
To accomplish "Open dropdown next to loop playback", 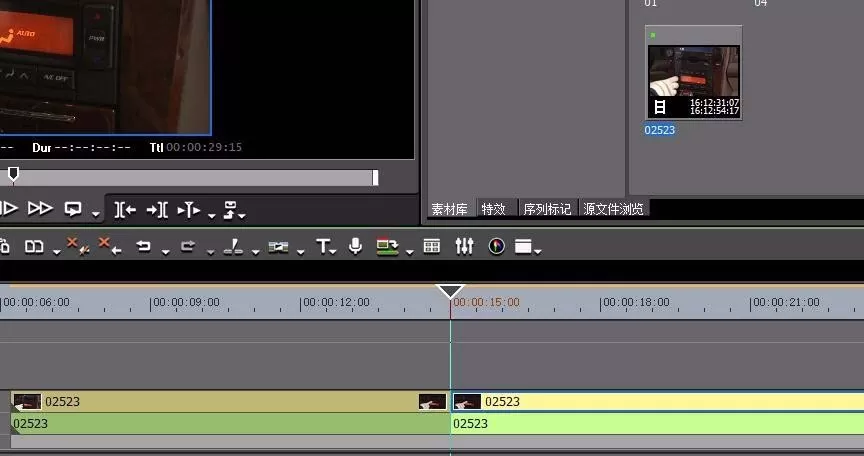I will click(96, 214).
